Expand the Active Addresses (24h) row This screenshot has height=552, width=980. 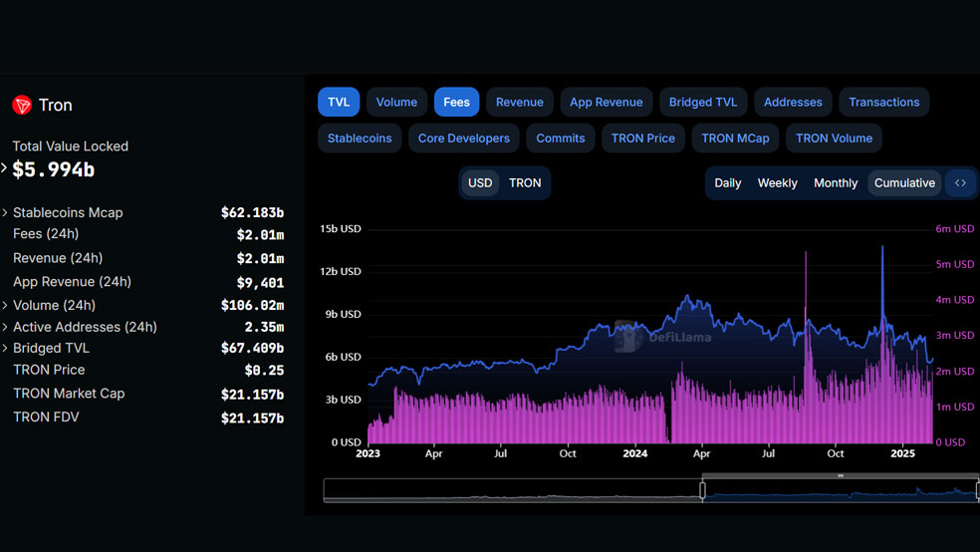5,327
